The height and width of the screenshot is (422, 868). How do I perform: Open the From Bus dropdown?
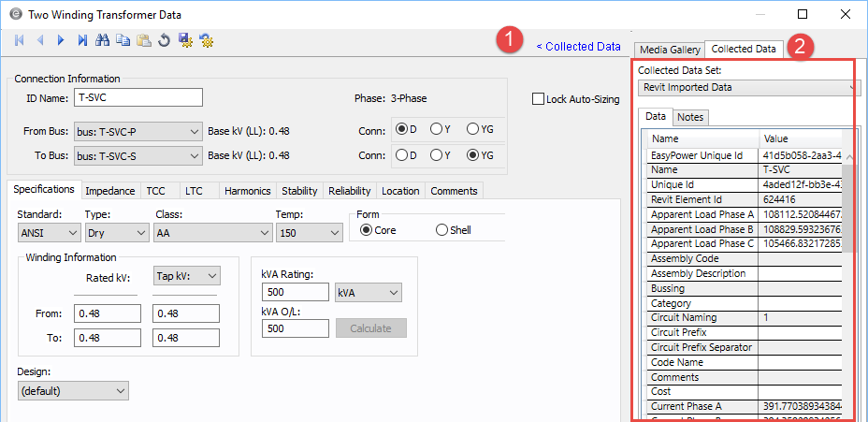(137, 131)
